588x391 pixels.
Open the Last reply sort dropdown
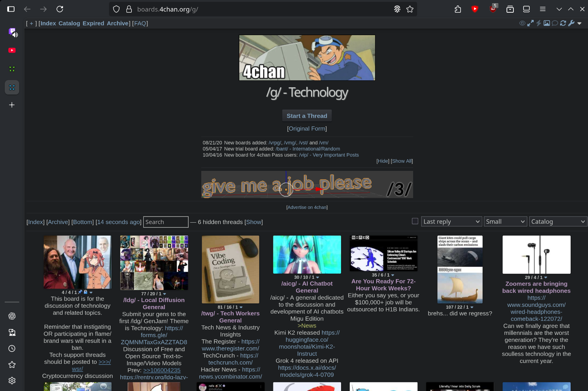451,222
